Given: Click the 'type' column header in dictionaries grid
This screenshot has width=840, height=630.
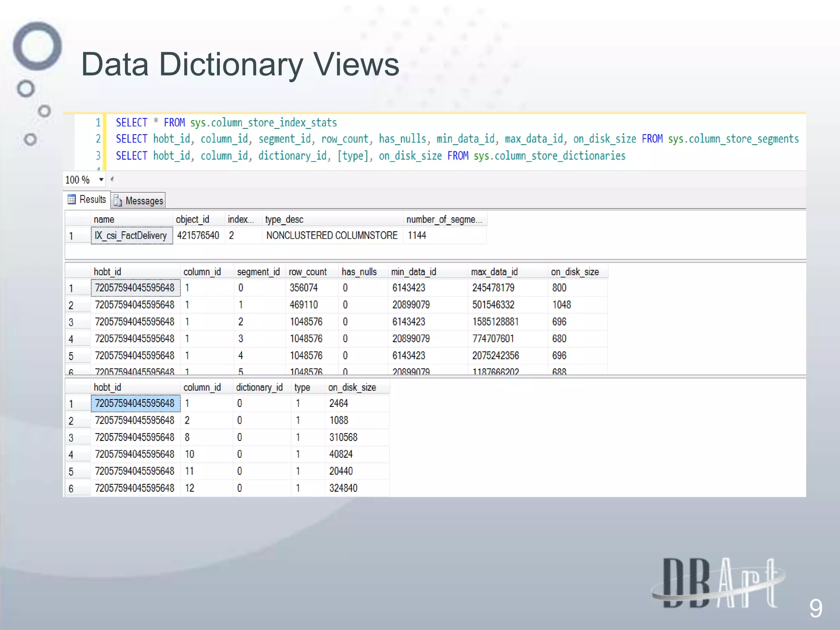Looking at the screenshot, I should 308,387.
